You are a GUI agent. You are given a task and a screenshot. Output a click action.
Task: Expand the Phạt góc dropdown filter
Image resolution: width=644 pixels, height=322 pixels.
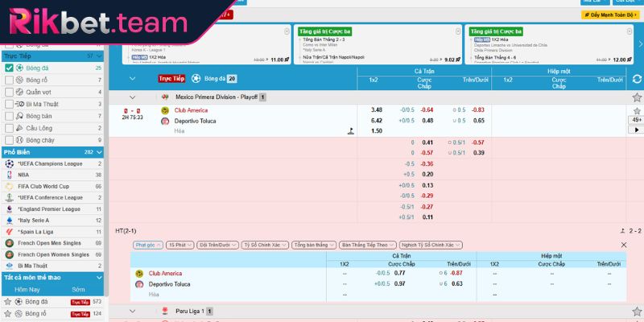coord(147,244)
